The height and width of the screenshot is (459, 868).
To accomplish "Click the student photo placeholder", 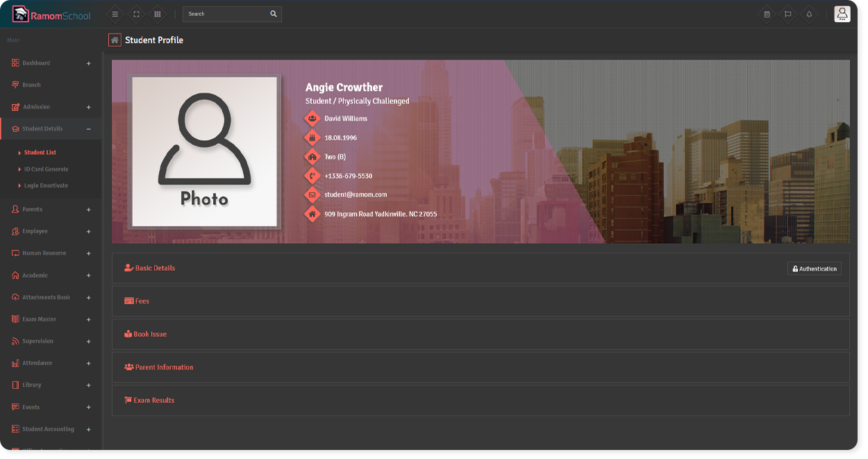I will (x=204, y=151).
